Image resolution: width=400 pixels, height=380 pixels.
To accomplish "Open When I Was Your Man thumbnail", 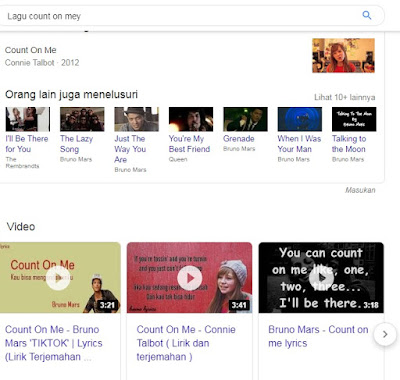I will tap(300, 119).
